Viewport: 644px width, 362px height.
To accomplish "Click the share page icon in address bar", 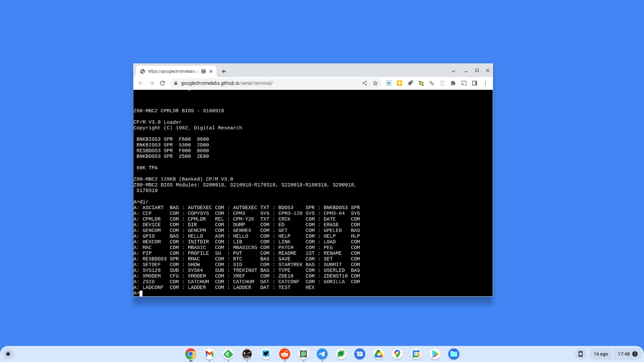I will click(365, 83).
